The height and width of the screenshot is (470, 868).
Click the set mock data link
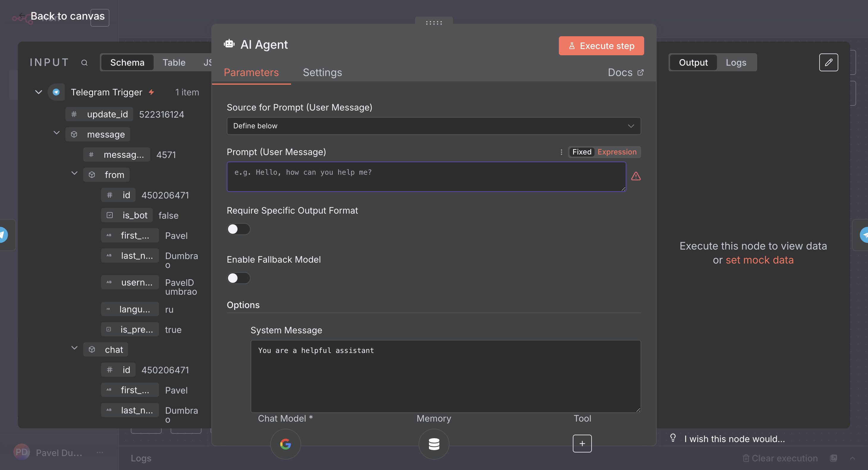pos(759,260)
